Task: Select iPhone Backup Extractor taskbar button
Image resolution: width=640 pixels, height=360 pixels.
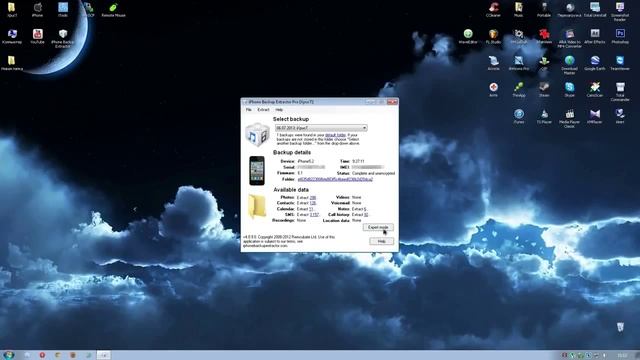Action: pos(104,355)
